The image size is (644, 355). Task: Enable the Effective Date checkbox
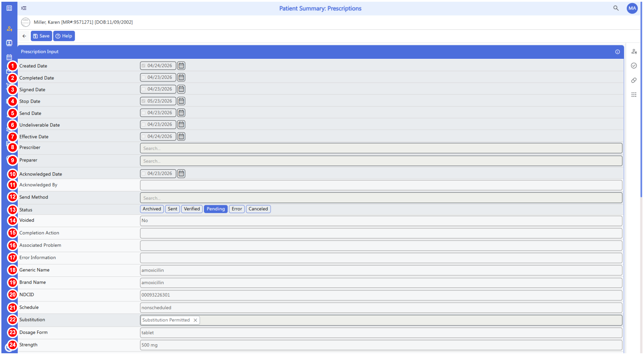tap(143, 137)
